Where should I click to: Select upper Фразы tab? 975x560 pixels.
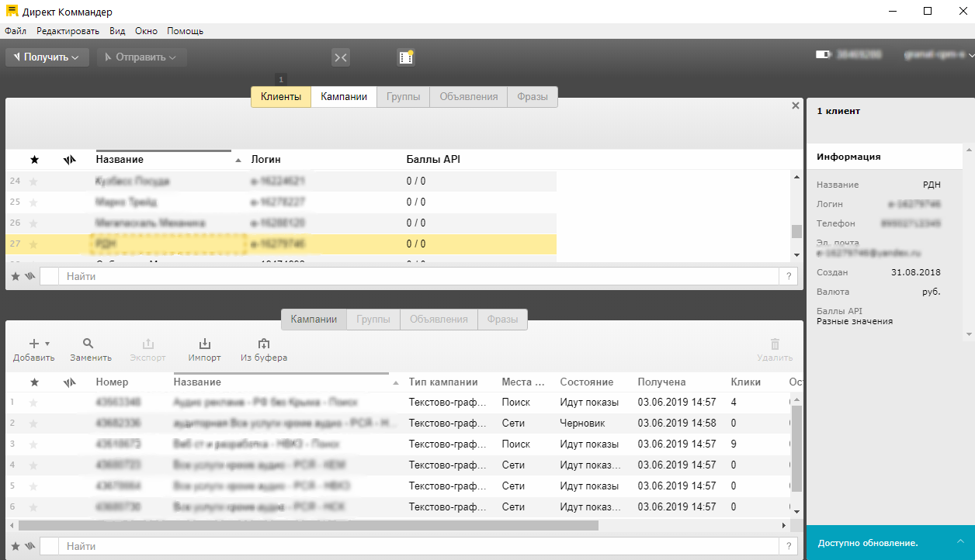[x=533, y=97]
